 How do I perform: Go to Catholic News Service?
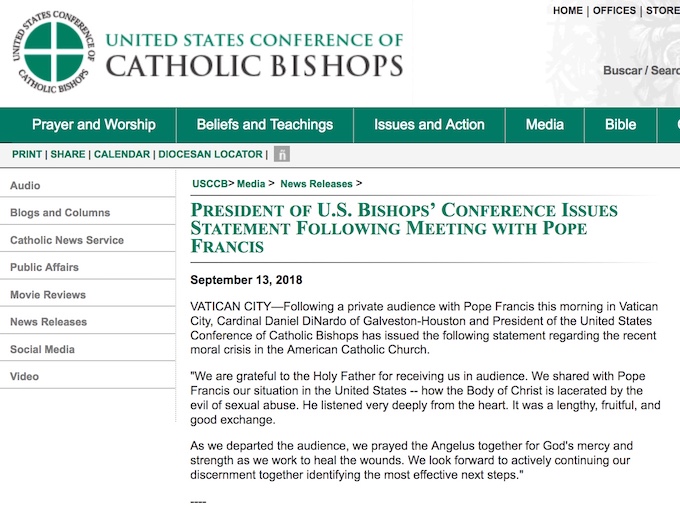[x=67, y=240]
